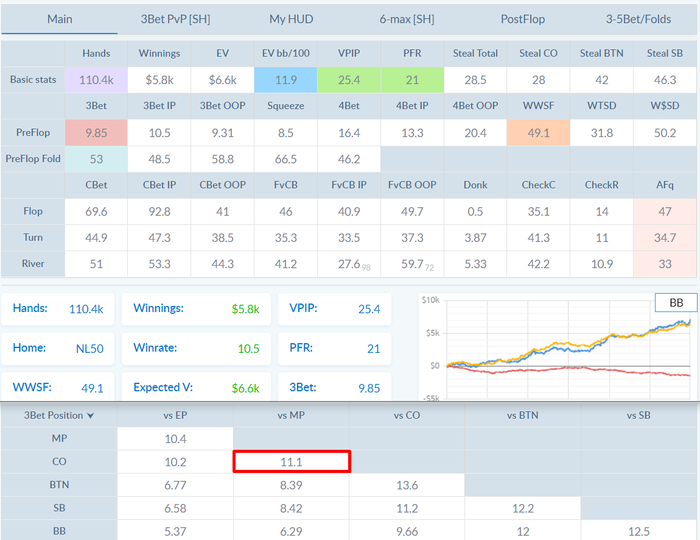Click the Steal SB value 46.3
Image resolution: width=700 pixels, height=540 pixels.
click(665, 80)
